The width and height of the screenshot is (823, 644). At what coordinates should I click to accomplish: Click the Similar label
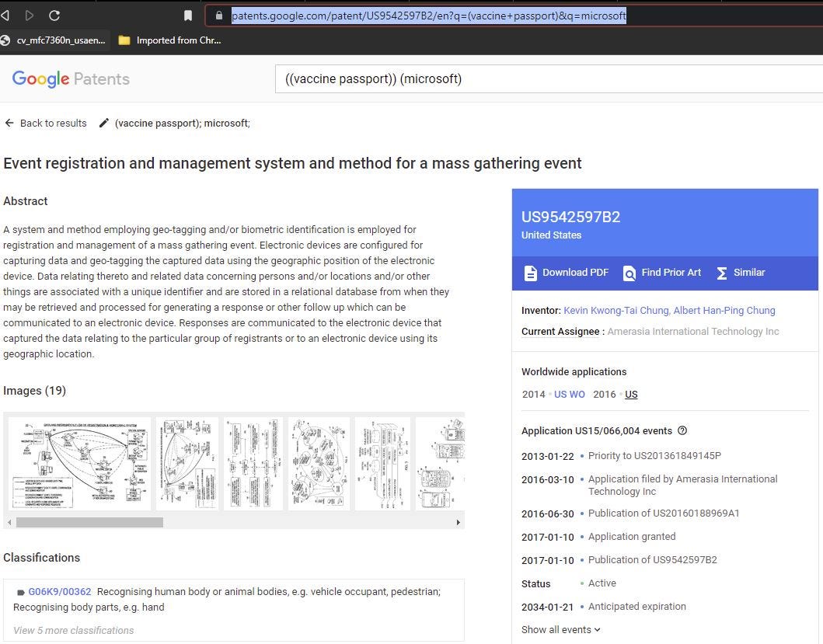tap(749, 273)
